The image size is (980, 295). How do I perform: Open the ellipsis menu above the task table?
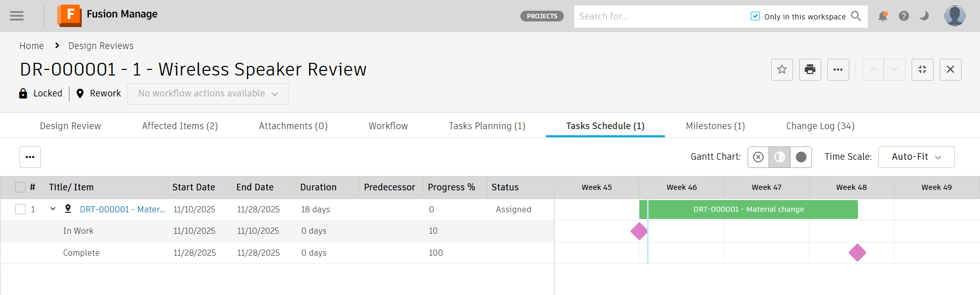(30, 157)
